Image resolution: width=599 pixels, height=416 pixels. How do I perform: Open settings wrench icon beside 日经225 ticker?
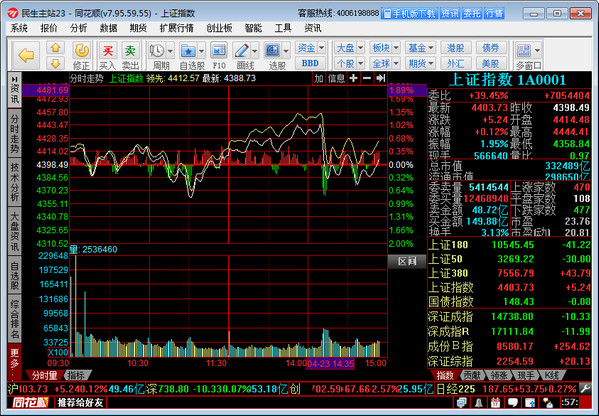(585, 389)
